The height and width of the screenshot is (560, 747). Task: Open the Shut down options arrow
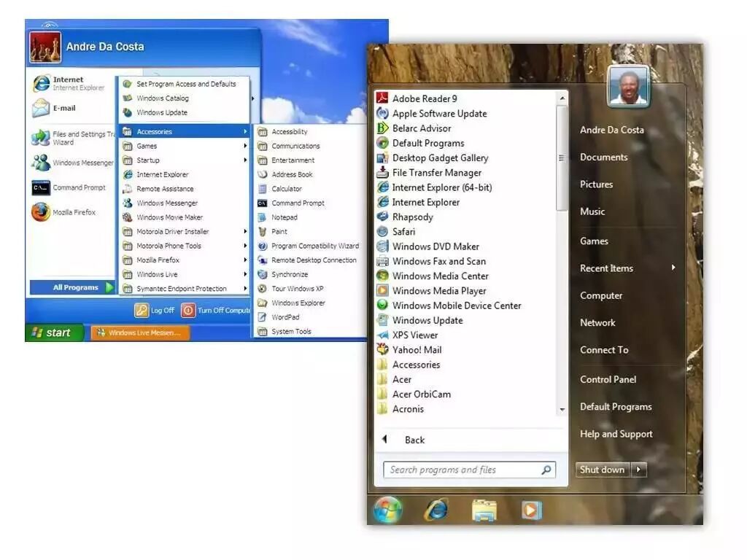(x=639, y=470)
